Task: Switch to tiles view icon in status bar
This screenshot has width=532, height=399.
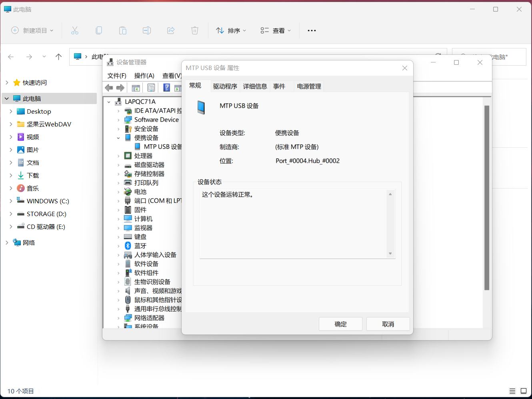Action: (x=523, y=391)
